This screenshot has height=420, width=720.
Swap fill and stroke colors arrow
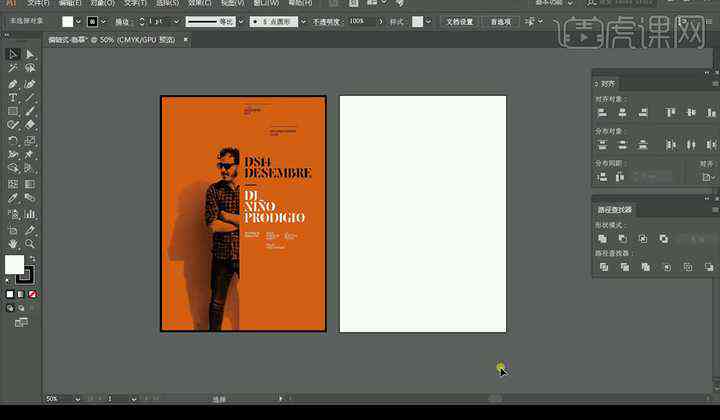[x=33, y=259]
